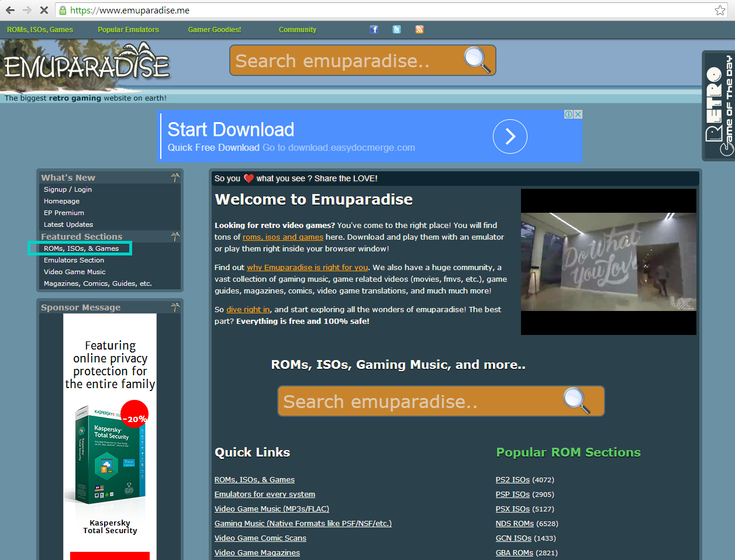This screenshot has height=560, width=735.
Task: Open the RSS feed icon
Action: tap(419, 29)
